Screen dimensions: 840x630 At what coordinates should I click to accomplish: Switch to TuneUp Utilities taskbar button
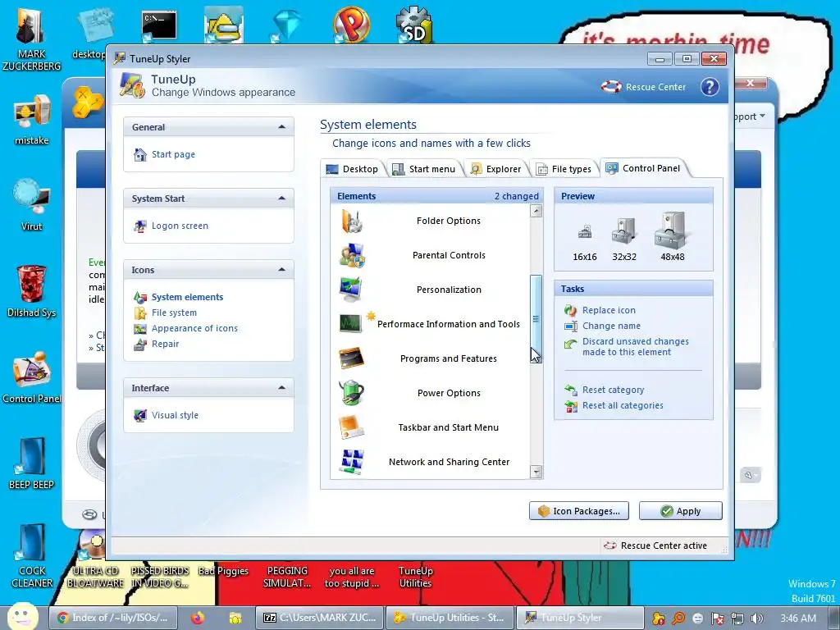(x=450, y=618)
